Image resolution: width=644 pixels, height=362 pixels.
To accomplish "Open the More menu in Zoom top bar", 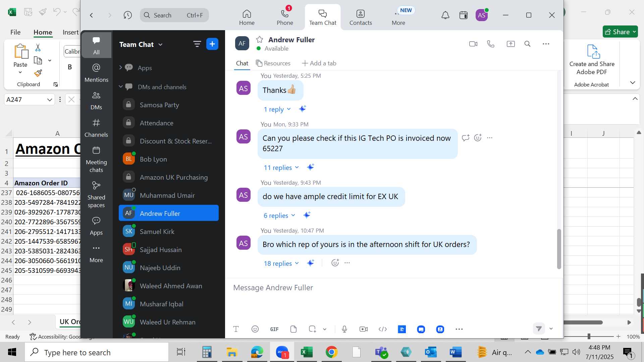I will click(398, 17).
